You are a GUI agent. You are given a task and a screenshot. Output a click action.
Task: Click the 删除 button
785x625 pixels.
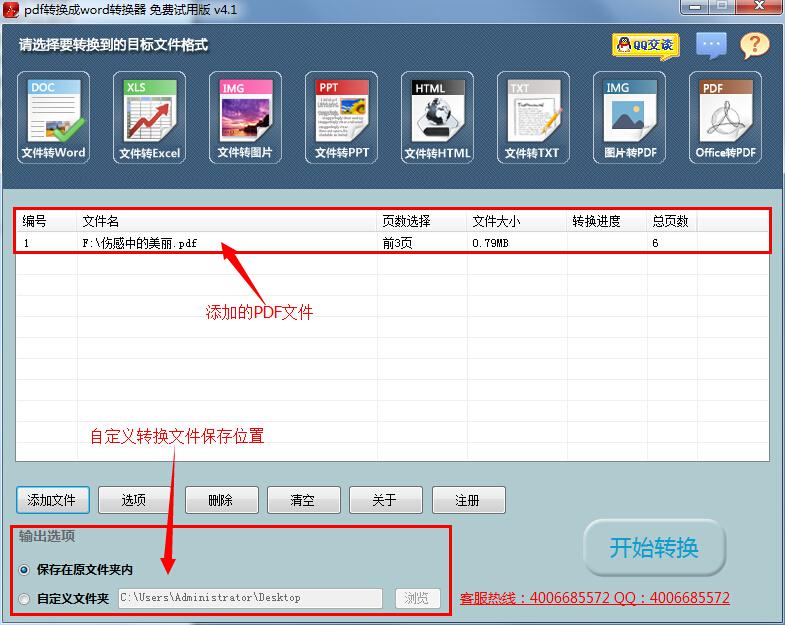[222, 500]
